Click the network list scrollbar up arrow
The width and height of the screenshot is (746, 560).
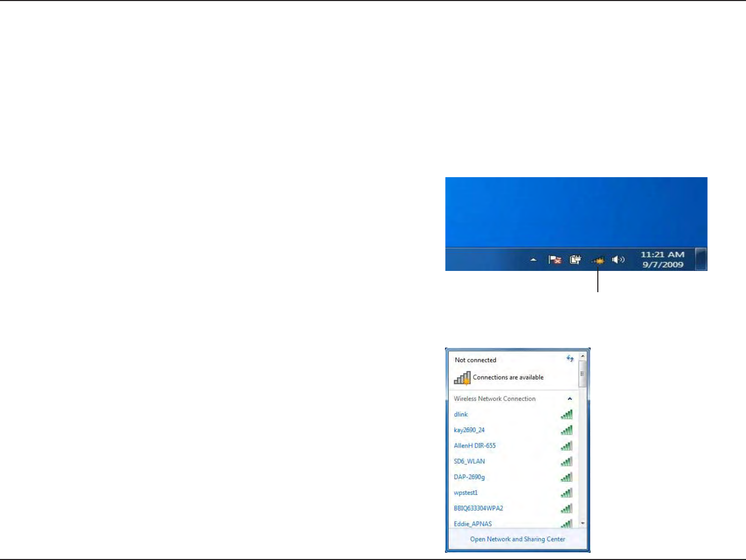583,356
